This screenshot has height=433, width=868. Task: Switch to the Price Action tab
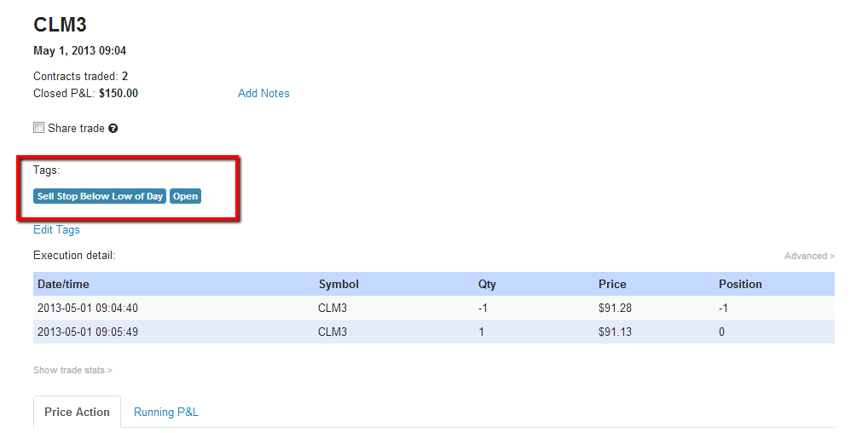tap(77, 412)
